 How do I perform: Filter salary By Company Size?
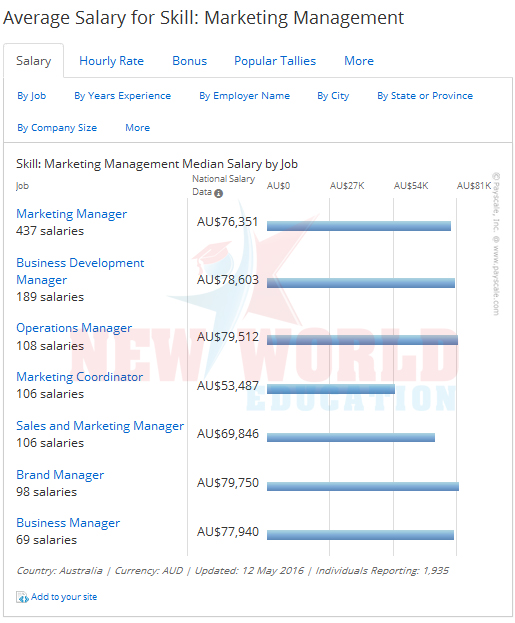click(x=57, y=128)
